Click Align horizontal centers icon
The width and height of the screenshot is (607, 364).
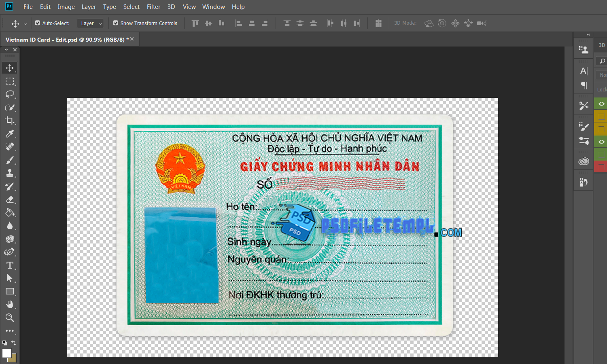tap(252, 23)
